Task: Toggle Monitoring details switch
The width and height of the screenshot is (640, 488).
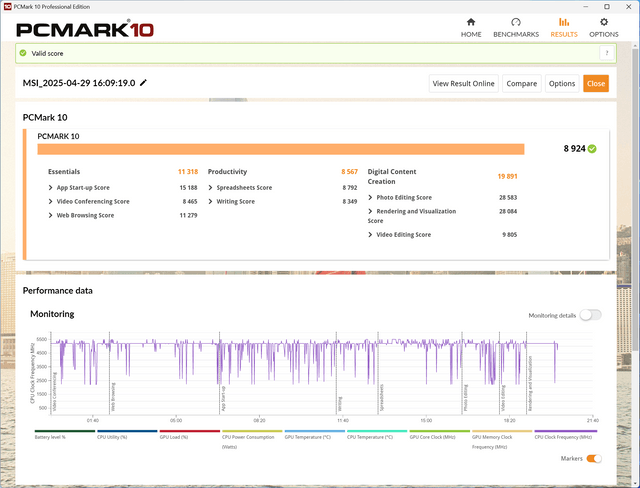Action: coord(591,315)
